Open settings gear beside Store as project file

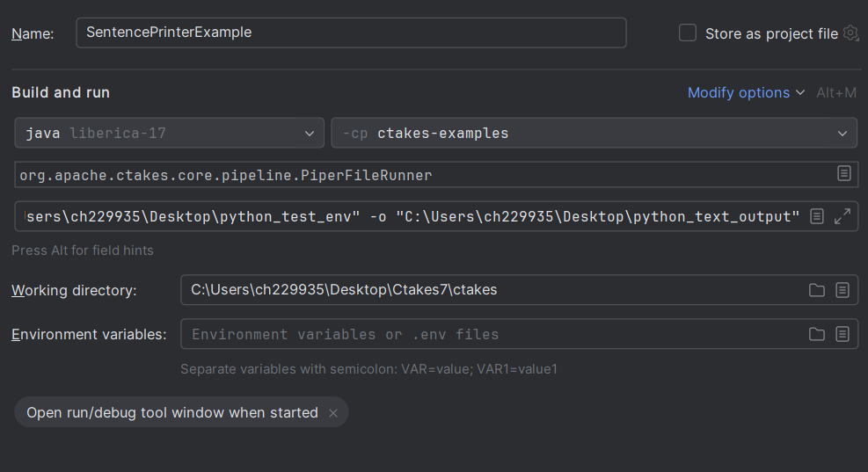pos(850,33)
